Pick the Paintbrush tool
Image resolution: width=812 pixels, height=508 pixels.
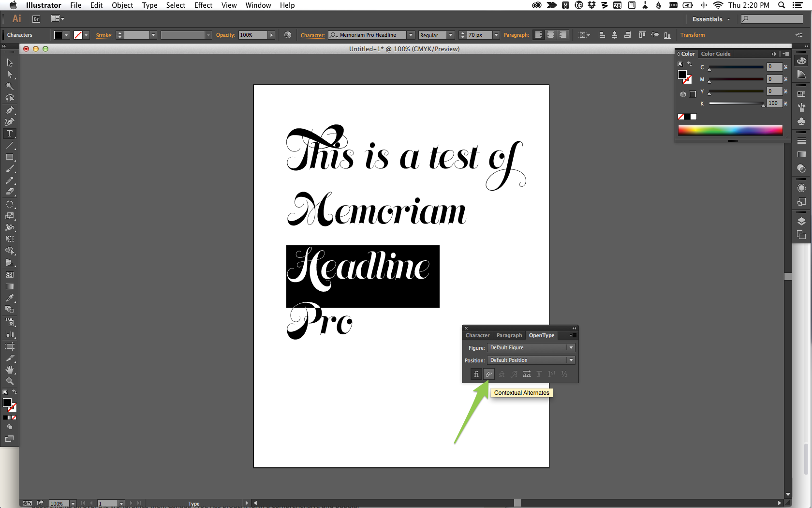click(x=10, y=169)
